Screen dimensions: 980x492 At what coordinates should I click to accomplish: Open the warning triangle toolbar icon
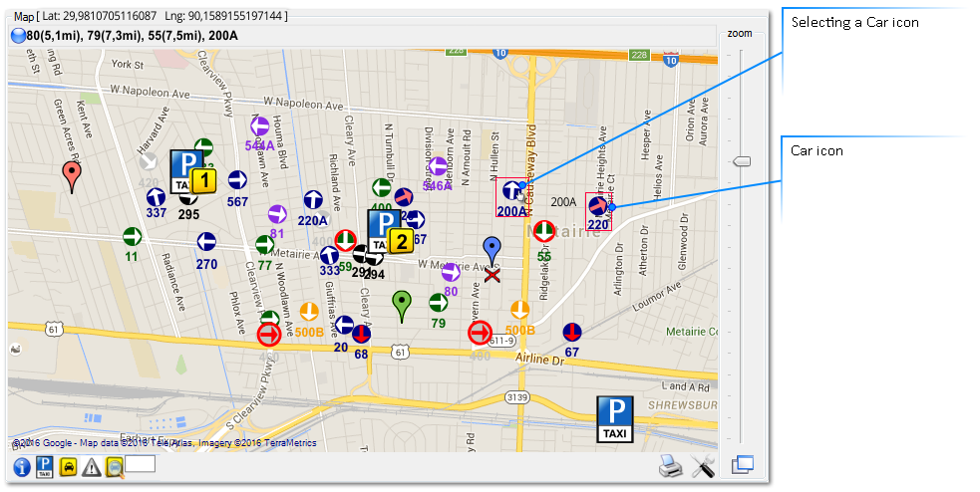click(x=92, y=467)
